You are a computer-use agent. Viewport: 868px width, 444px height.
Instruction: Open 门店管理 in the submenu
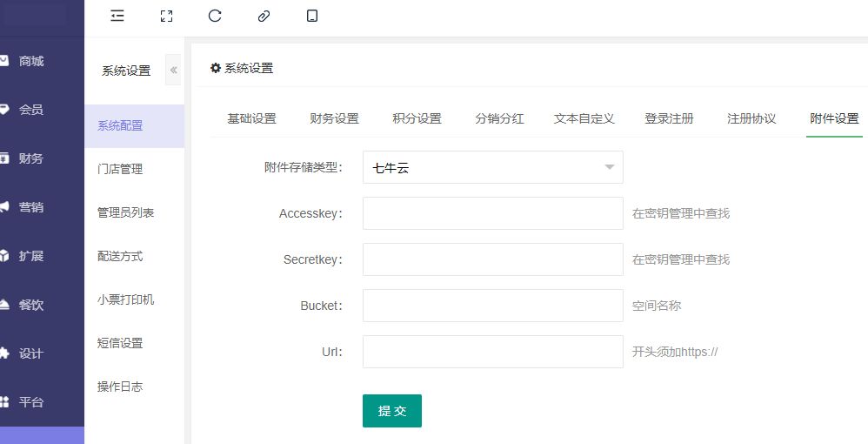tap(120, 169)
